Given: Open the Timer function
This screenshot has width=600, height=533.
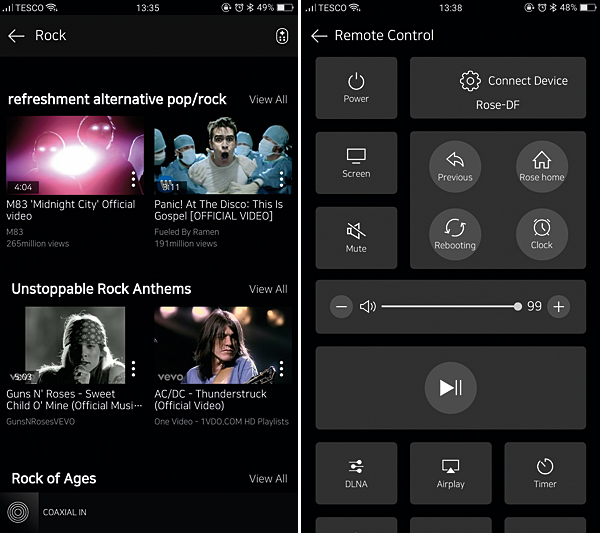Looking at the screenshot, I should [545, 473].
